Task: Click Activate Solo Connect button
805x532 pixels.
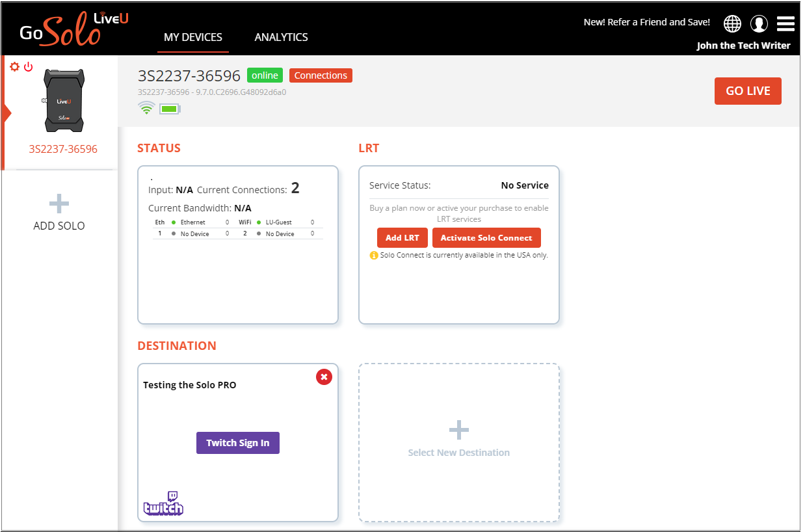Action: coord(486,238)
